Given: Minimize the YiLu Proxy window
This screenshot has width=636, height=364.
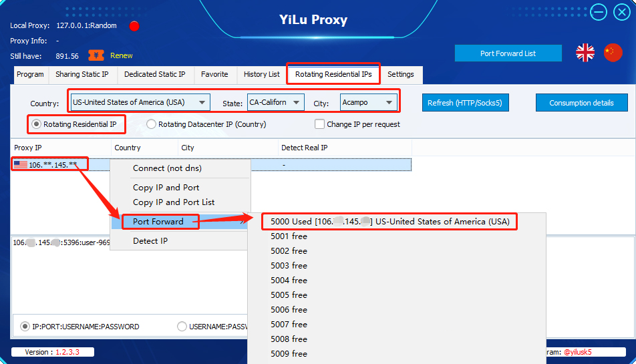Looking at the screenshot, I should (599, 12).
